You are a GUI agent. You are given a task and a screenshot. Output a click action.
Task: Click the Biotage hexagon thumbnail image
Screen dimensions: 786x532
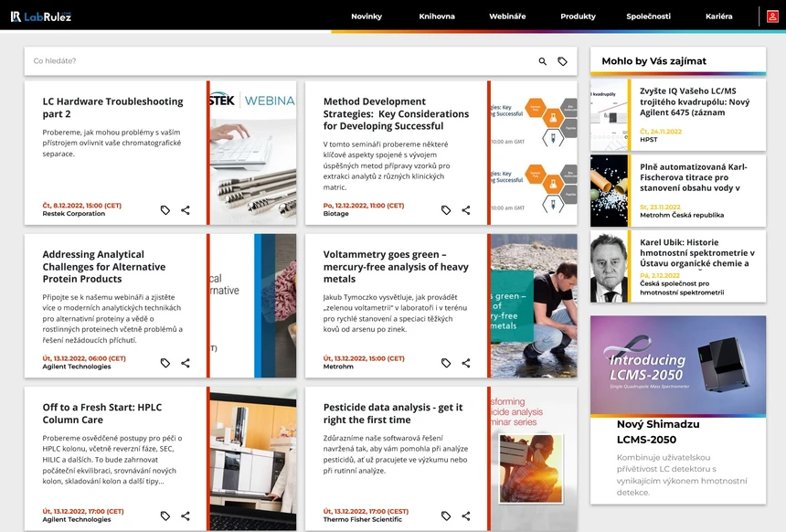click(x=534, y=153)
